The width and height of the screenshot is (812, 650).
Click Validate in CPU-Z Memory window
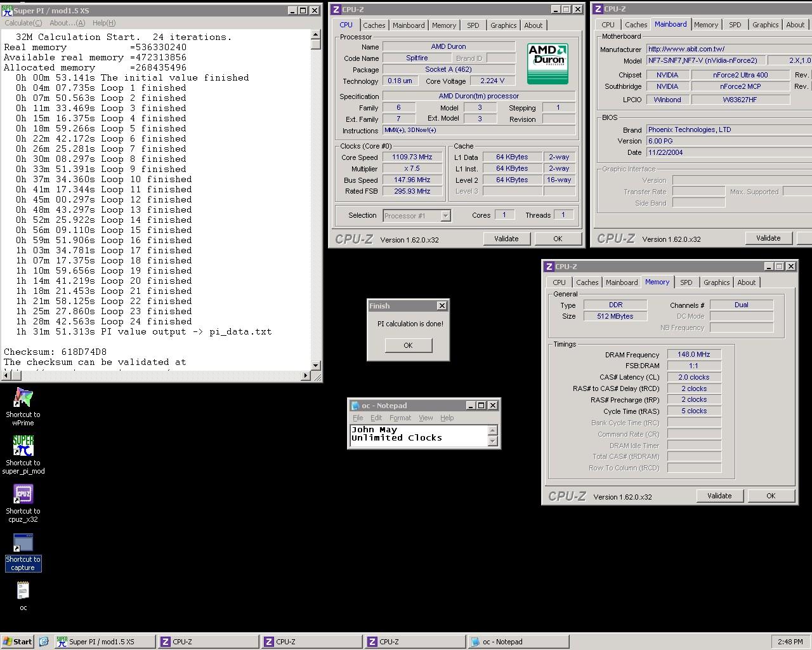[x=719, y=496]
